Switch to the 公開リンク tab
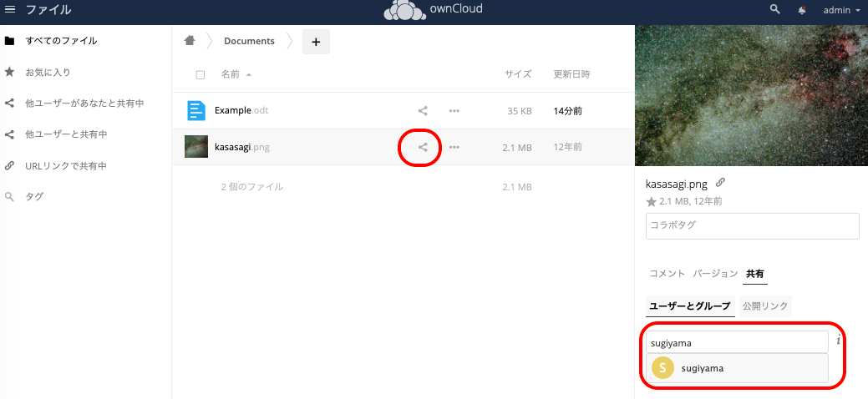Viewport: 868px width, 399px height. pos(765,306)
